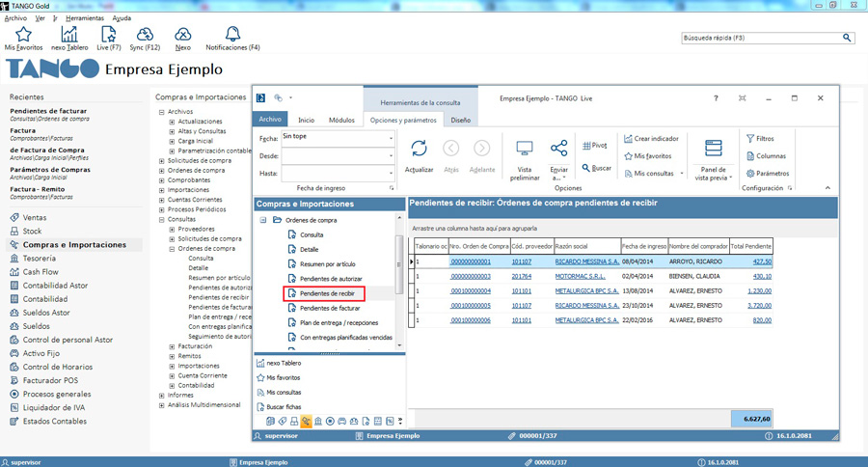This screenshot has height=467, width=868.
Task: Open Enviar a share icon
Action: pyautogui.click(x=559, y=149)
